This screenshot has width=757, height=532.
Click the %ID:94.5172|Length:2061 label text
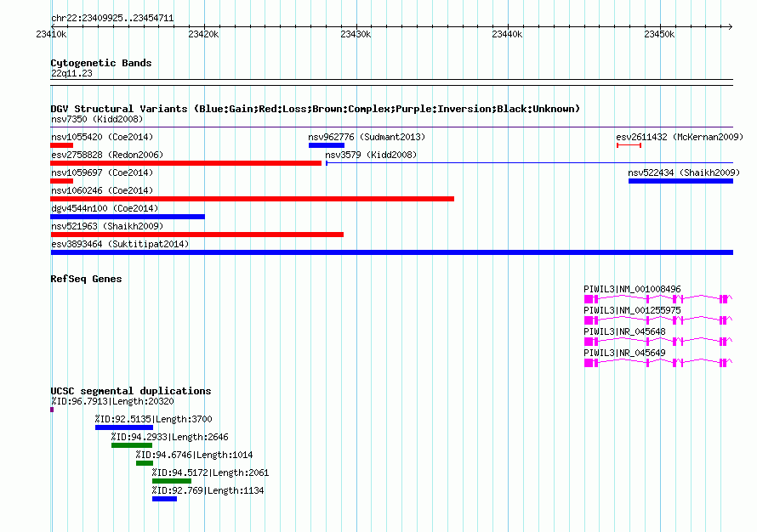pos(210,473)
